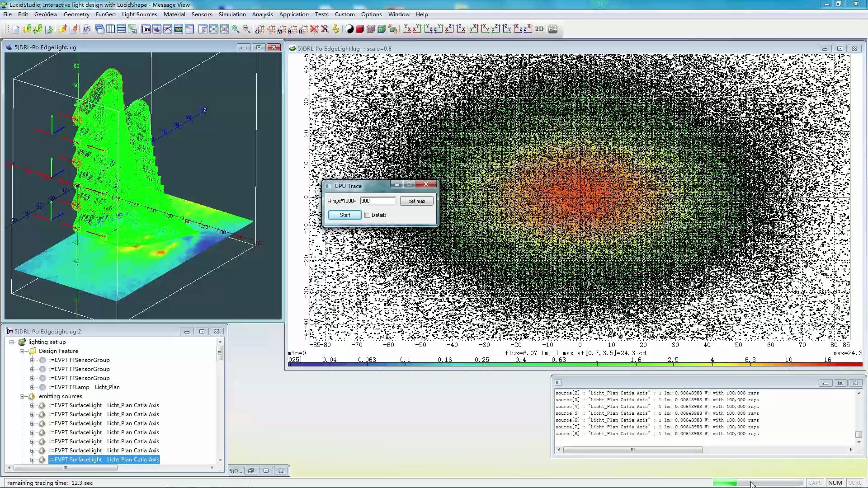Open the Light Sources menu

[x=139, y=14]
